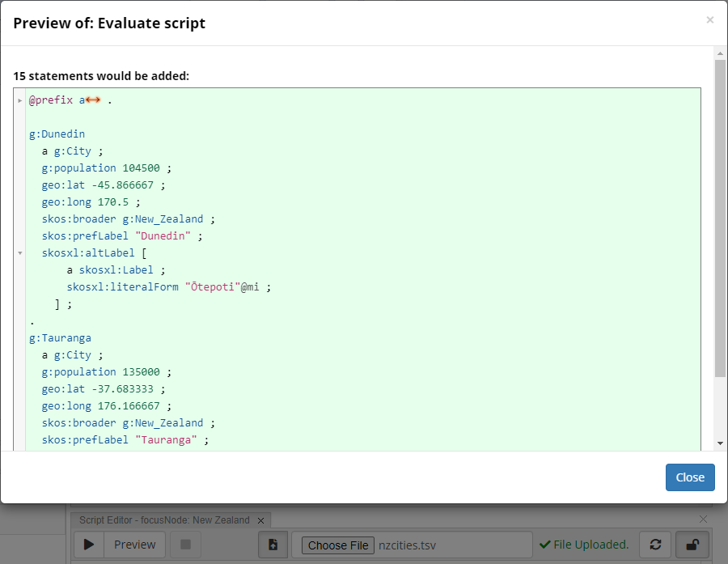Viewport: 728px width, 564px height.
Task: Click the file upload icon beside Choose File
Action: point(273,545)
